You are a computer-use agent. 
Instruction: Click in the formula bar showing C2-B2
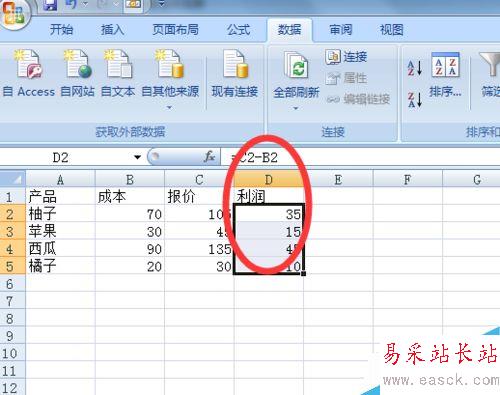click(360, 157)
